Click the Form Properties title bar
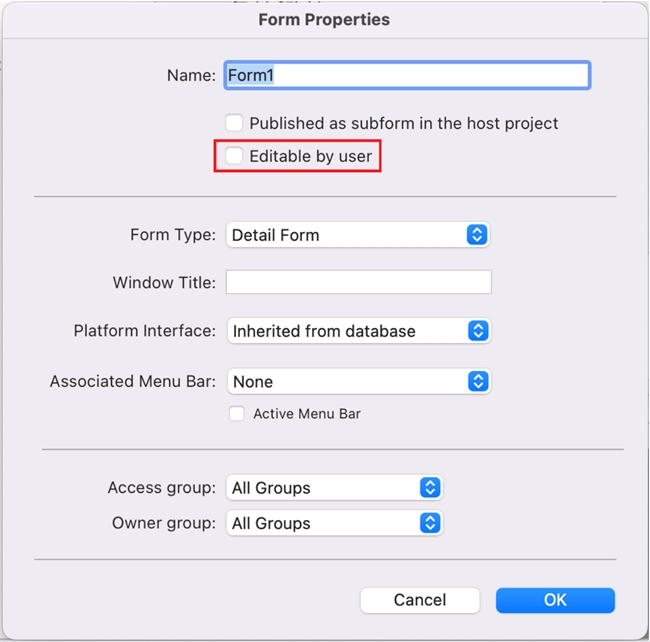 click(324, 19)
